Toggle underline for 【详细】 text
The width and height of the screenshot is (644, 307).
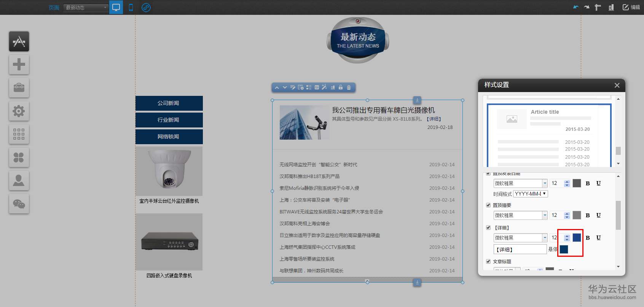tap(599, 238)
